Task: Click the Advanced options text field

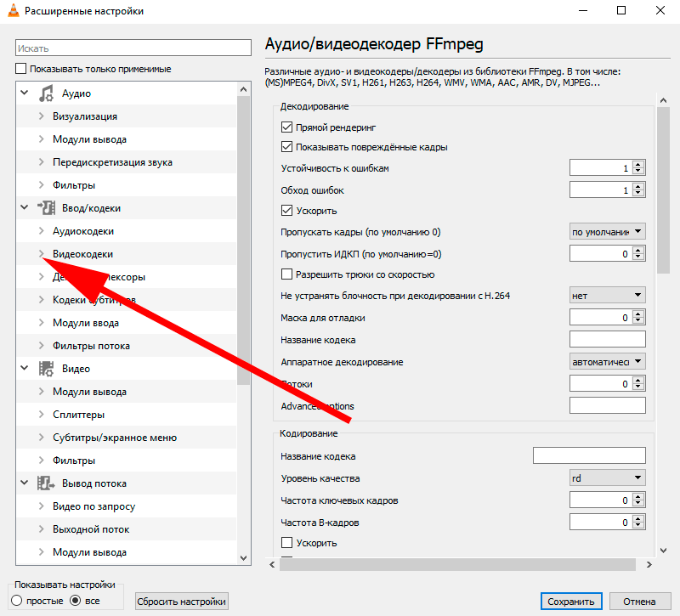Action: coord(607,405)
